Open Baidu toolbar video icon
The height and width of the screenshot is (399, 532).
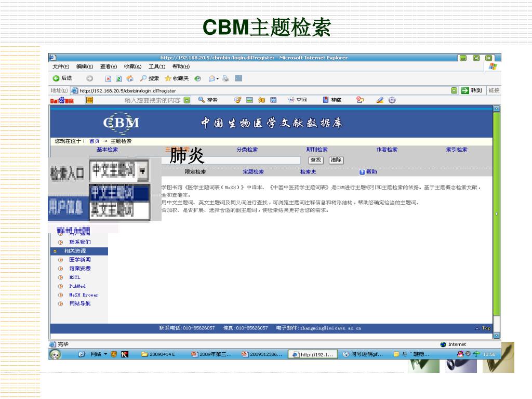(x=273, y=100)
